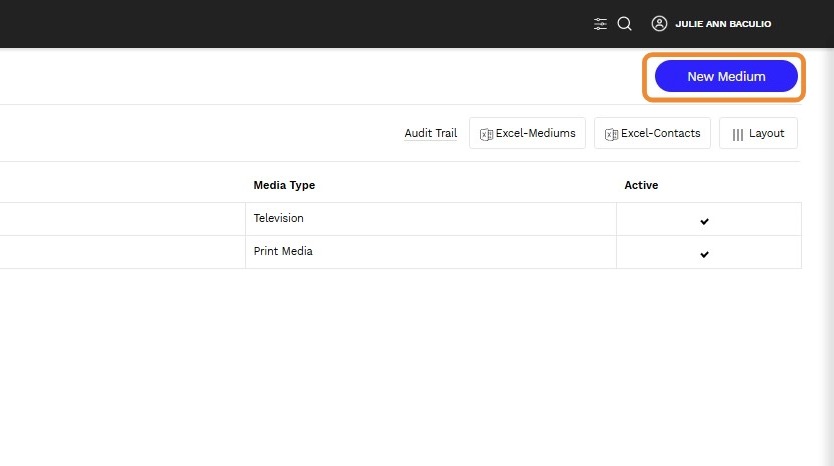
Task: Open the Audit Trail link
Action: tap(430, 133)
